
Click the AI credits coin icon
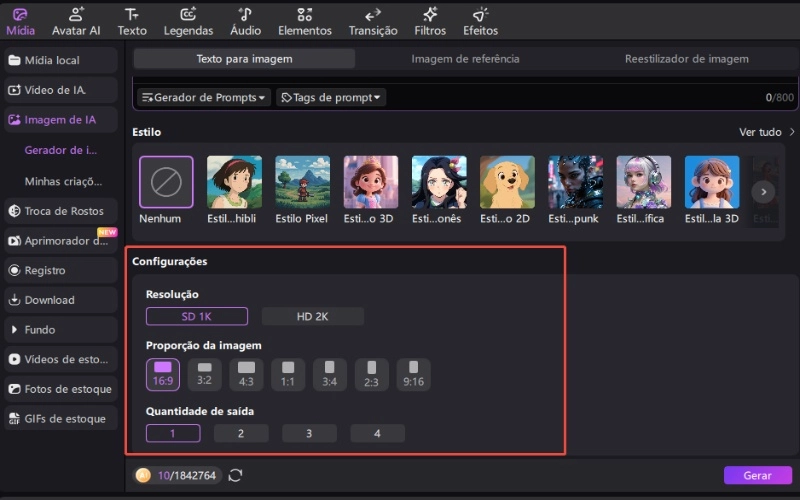143,476
